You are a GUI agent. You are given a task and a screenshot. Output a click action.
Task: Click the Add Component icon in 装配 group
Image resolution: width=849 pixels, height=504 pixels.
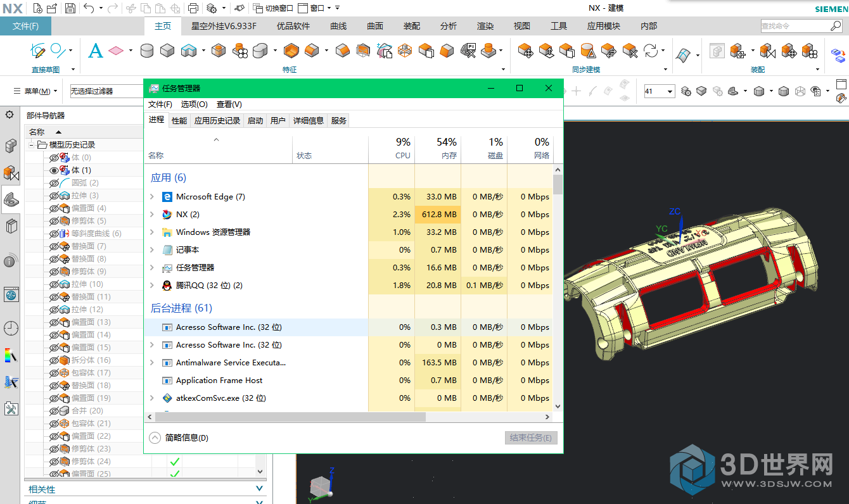tap(737, 51)
